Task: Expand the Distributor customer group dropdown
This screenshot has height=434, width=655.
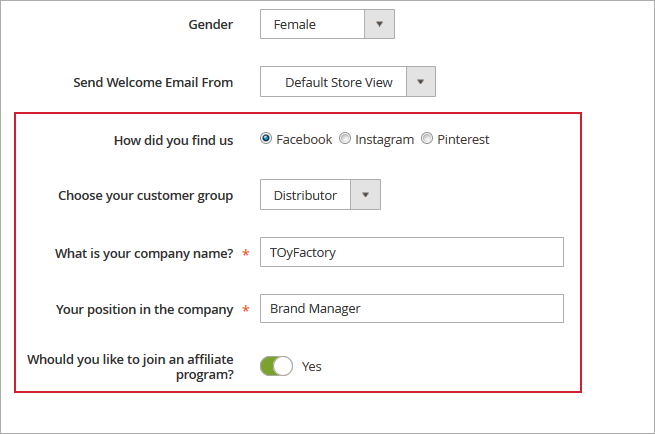Action: [x=305, y=195]
